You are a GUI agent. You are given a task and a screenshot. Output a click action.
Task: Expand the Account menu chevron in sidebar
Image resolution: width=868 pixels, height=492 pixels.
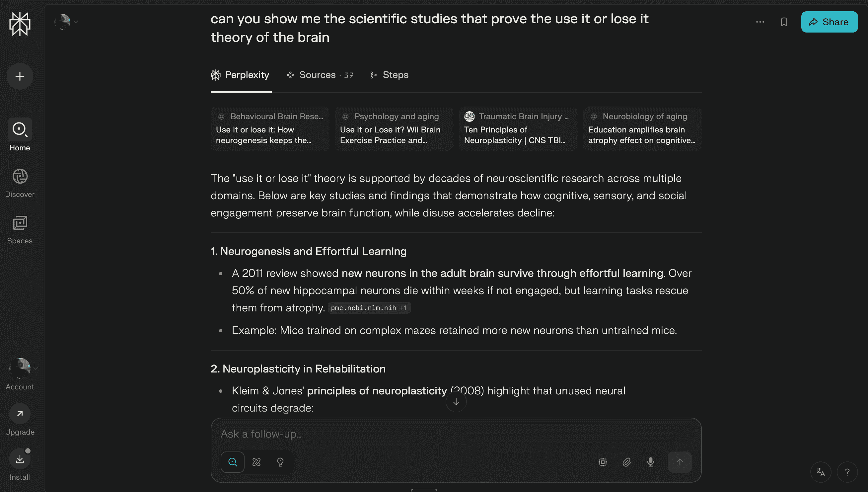[x=36, y=368]
